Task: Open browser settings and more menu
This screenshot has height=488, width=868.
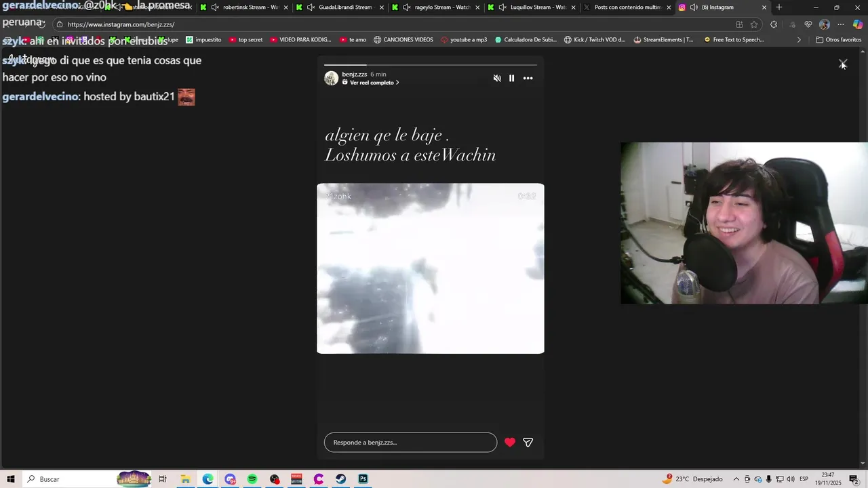Action: point(841,24)
